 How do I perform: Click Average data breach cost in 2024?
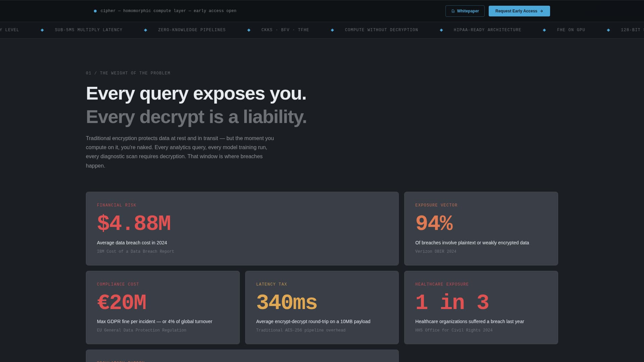click(132, 243)
